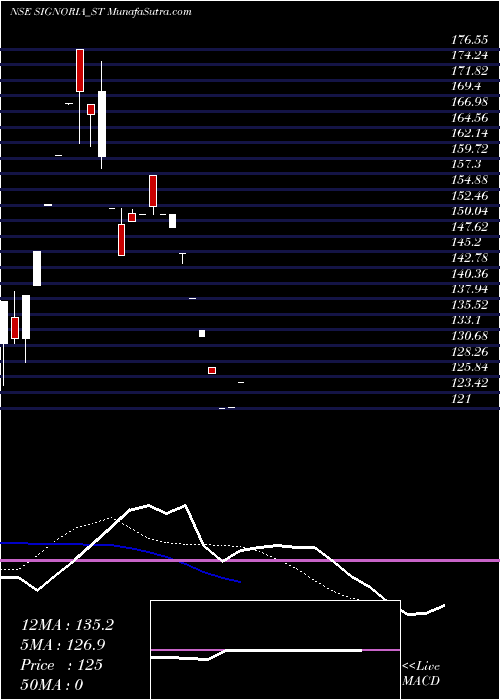Image resolution: width=500 pixels, height=700 pixels.
Task: Select the 121 price level label
Action: [461, 398]
